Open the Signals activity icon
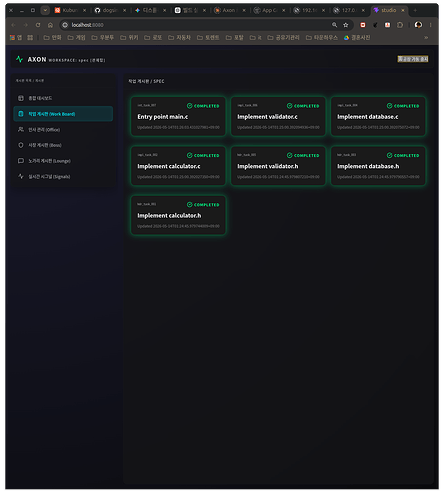The width and height of the screenshot is (443, 500). pos(21,176)
